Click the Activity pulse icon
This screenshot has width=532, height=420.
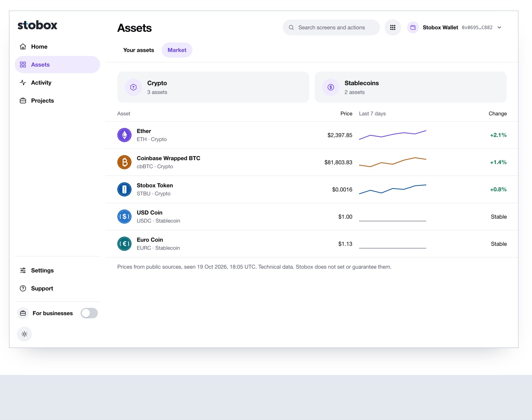[23, 83]
